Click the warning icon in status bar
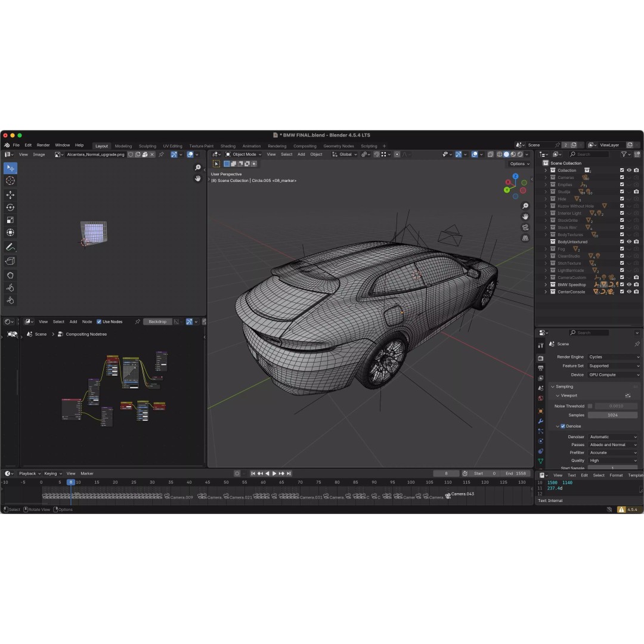Screen dimensions: 644x644 click(621, 509)
